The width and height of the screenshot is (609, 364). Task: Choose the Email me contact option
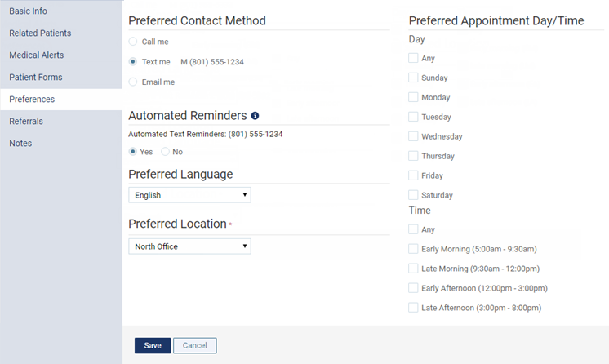[x=133, y=82]
